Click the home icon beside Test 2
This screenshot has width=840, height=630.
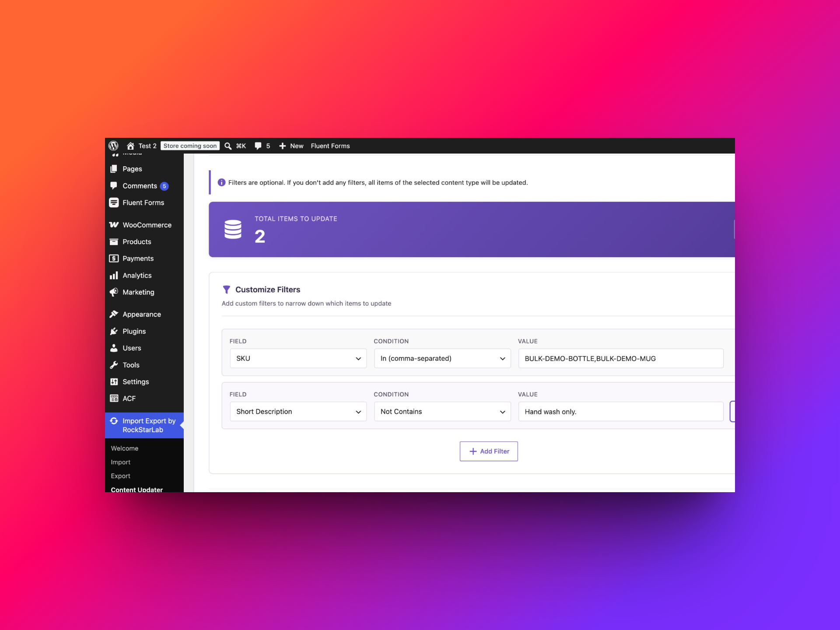coord(130,146)
